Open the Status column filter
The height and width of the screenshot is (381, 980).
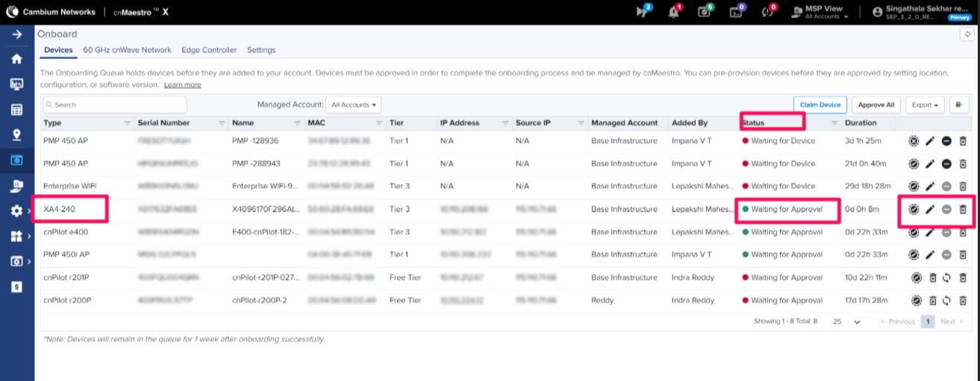(x=834, y=123)
